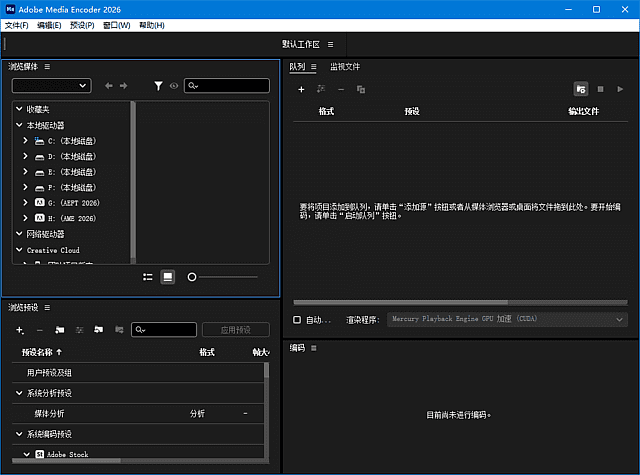Expand the C: (本地磁盘) drive
640x475 pixels.
26,141
